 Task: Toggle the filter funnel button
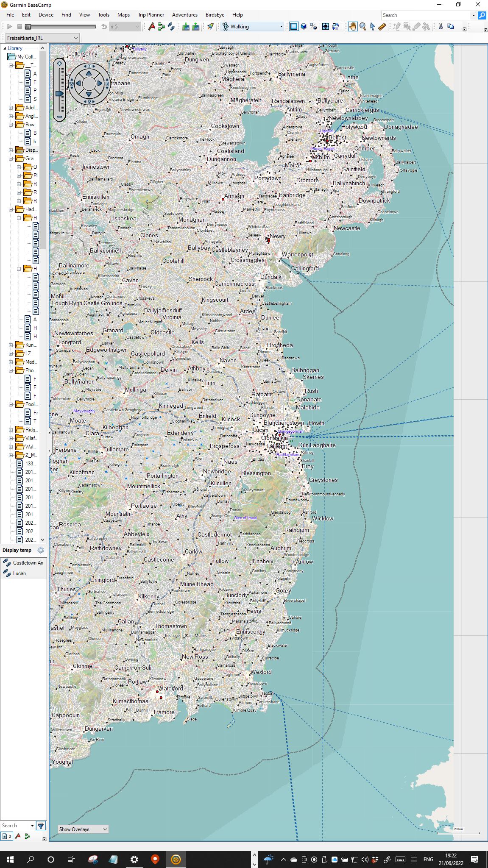point(41,825)
